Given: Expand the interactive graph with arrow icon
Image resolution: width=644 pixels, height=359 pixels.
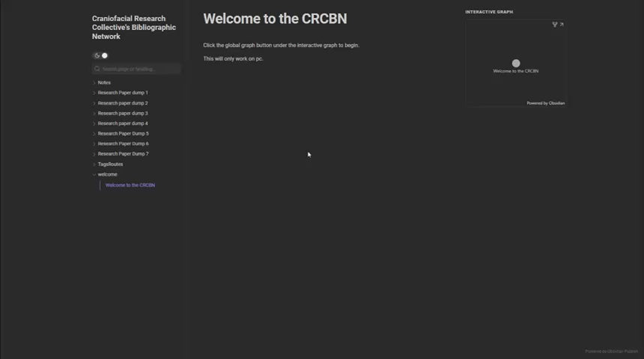Looking at the screenshot, I should [562, 25].
